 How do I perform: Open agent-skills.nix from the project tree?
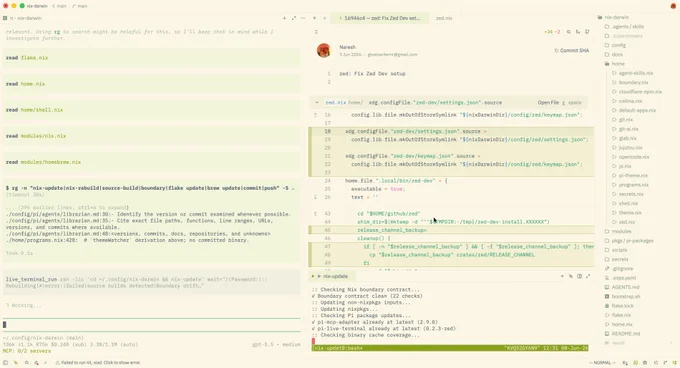(x=632, y=73)
